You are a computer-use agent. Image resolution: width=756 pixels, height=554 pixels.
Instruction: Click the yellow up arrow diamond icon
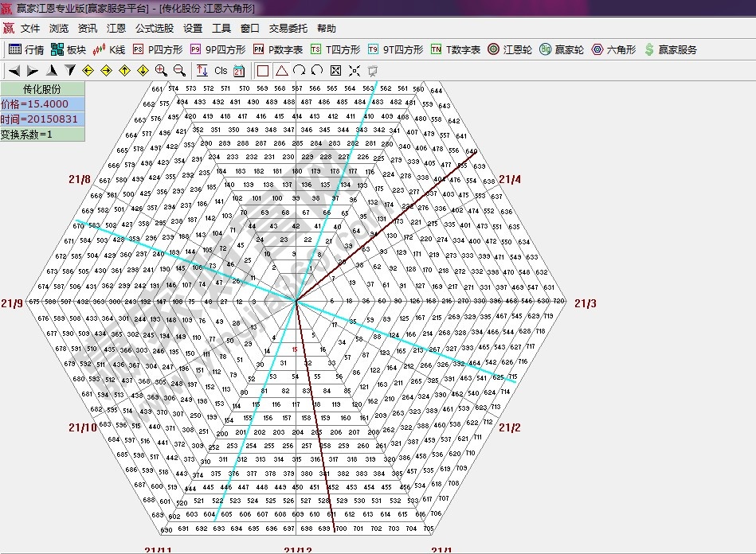pyautogui.click(x=124, y=71)
